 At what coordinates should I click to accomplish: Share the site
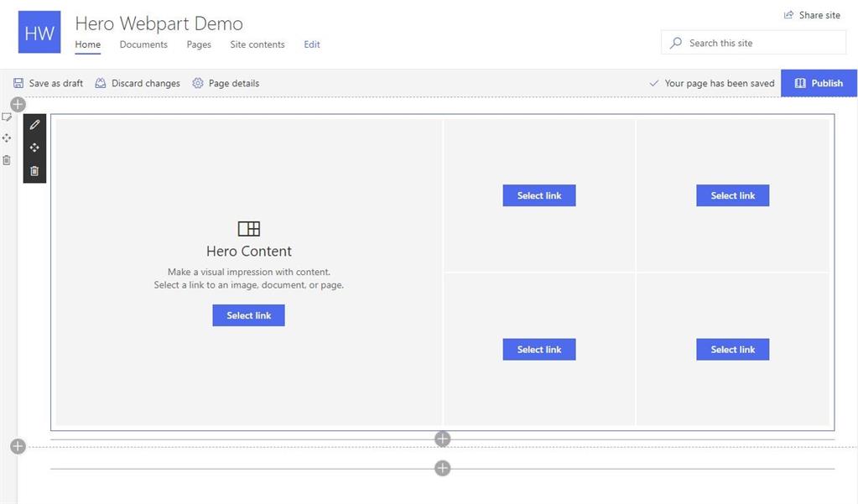coord(811,14)
